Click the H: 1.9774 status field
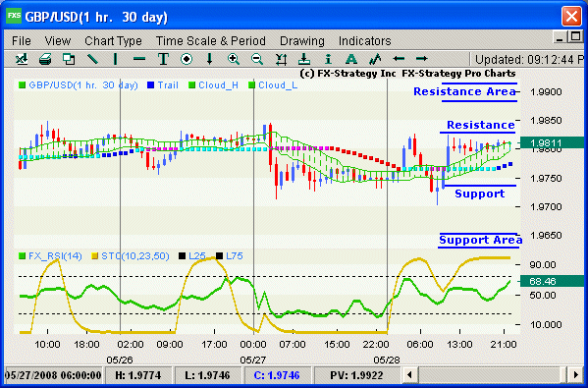Viewport: 588px width, 388px height. click(138, 375)
